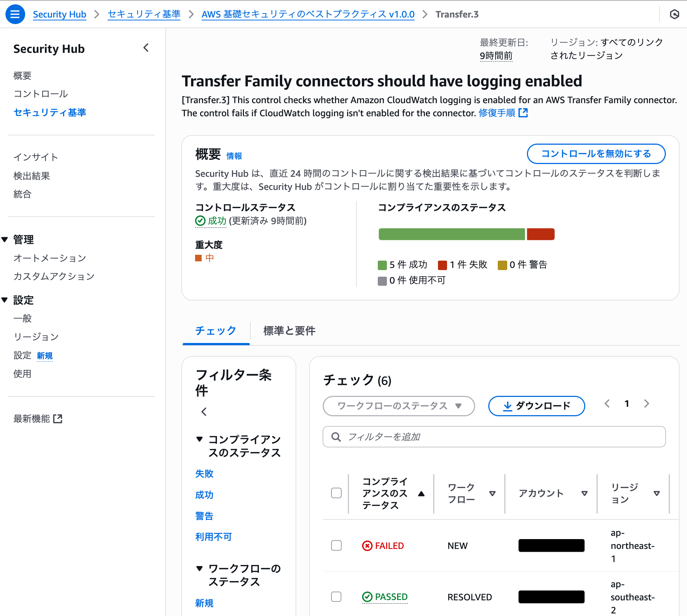Open オートメーション in the sidebar
The image size is (687, 616).
pyautogui.click(x=50, y=258)
